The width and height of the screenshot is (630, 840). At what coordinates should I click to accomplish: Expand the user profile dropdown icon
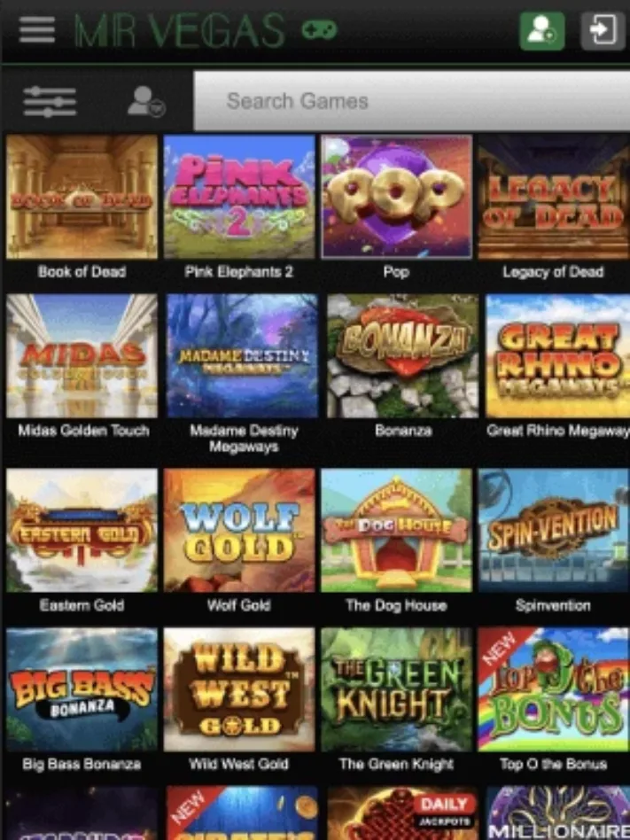(x=145, y=101)
